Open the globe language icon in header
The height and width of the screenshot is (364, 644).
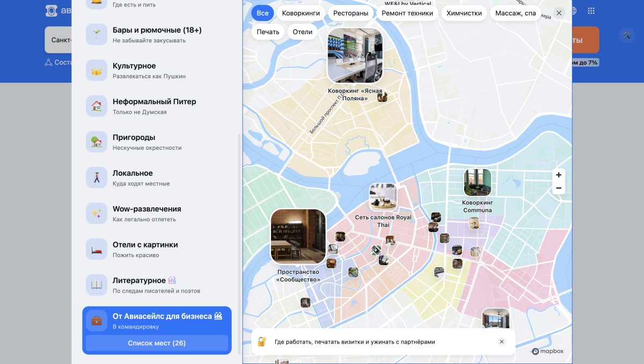click(573, 11)
